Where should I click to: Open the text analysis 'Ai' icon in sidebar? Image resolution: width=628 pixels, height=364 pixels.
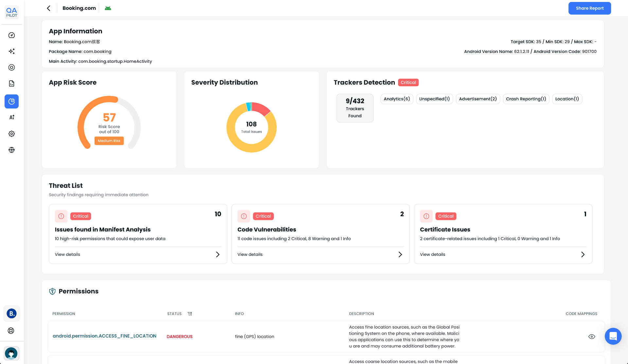pyautogui.click(x=11, y=117)
